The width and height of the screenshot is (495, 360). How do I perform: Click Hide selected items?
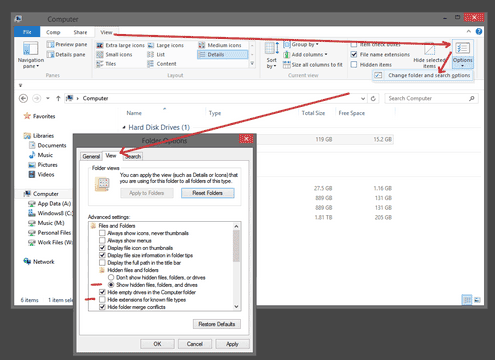[x=429, y=55]
